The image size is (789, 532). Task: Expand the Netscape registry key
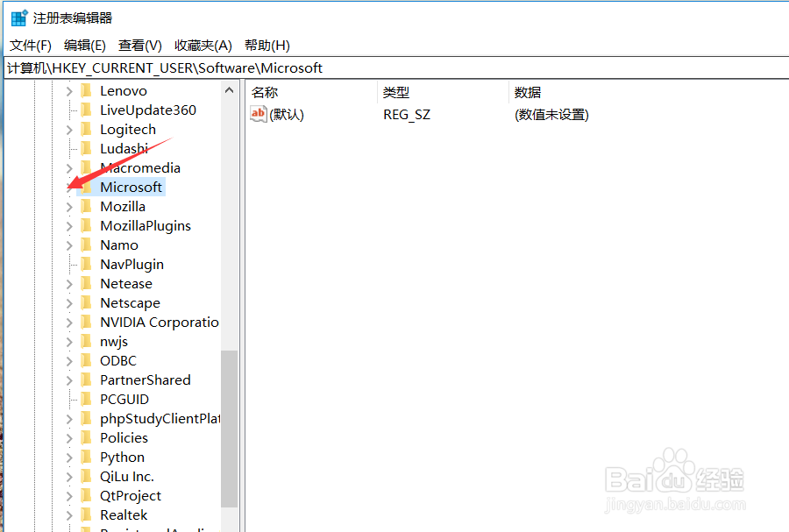coord(70,302)
